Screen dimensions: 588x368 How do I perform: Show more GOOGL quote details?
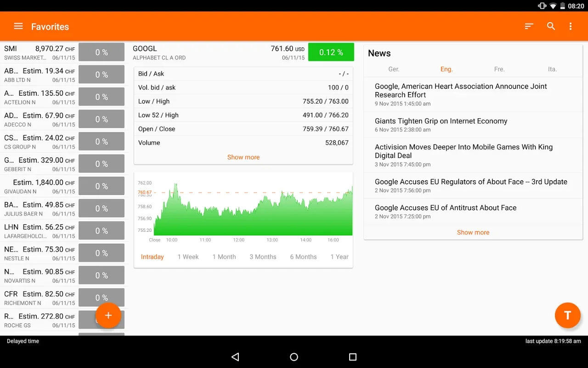coord(243,157)
